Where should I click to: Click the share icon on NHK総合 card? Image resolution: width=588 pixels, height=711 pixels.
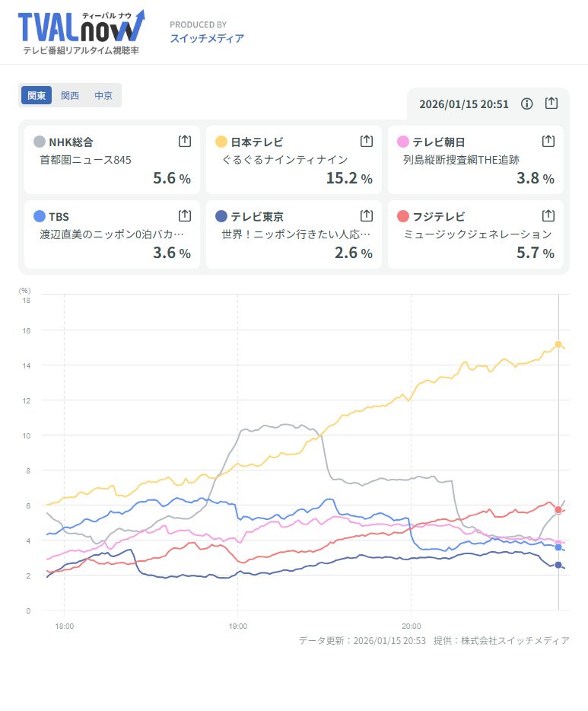pyautogui.click(x=184, y=141)
